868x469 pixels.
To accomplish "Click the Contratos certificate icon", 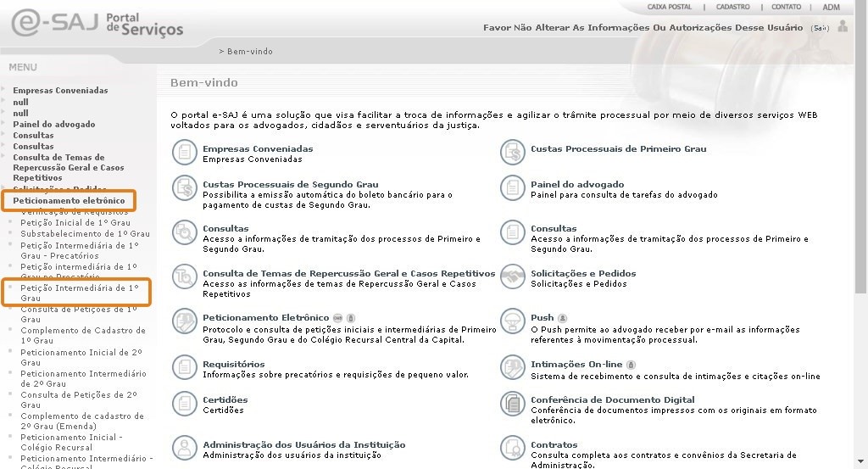I will pos(513,449).
